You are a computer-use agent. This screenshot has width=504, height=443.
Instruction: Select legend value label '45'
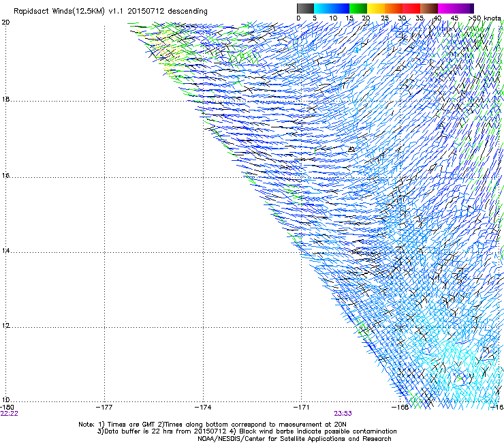tap(454, 18)
